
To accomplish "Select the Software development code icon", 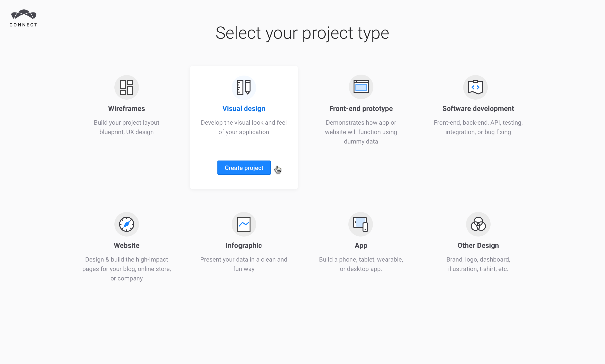I will point(475,87).
